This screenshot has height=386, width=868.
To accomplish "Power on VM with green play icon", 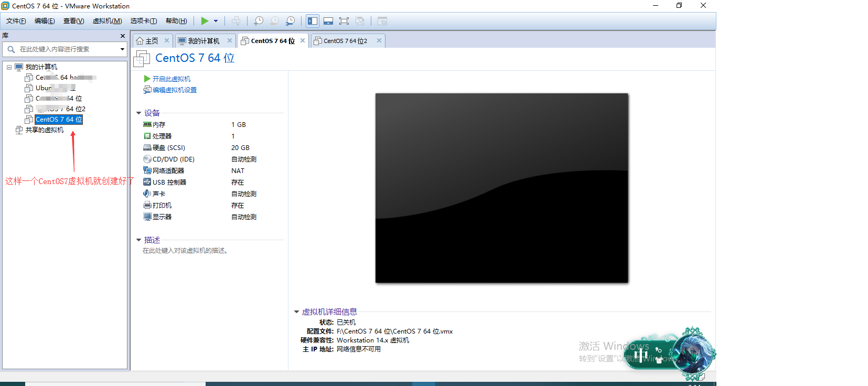I will [205, 21].
